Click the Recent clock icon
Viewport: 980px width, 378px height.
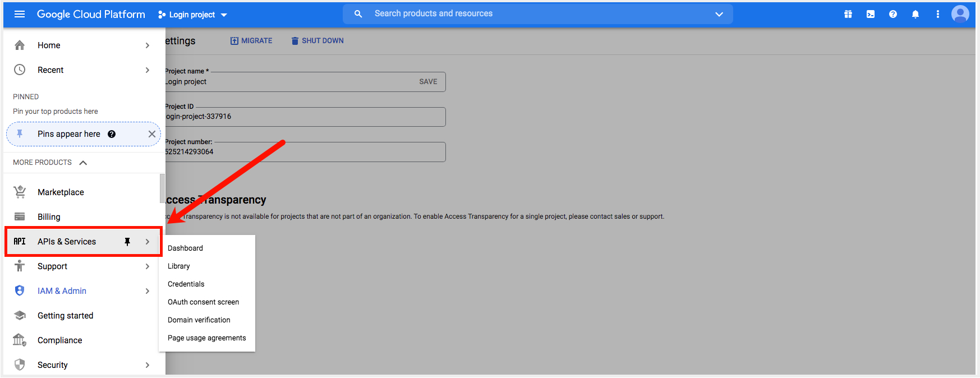tap(20, 70)
